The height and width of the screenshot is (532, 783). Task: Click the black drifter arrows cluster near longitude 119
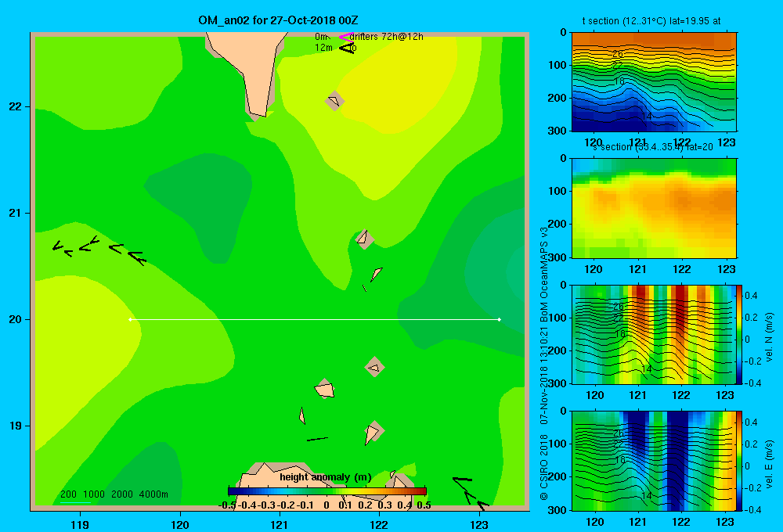[x=99, y=249]
